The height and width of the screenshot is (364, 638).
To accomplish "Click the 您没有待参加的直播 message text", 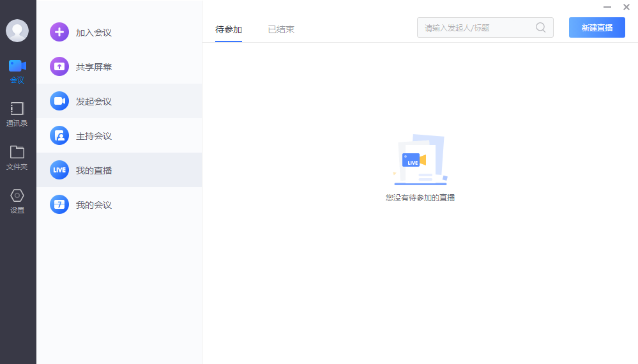I will coord(420,198).
